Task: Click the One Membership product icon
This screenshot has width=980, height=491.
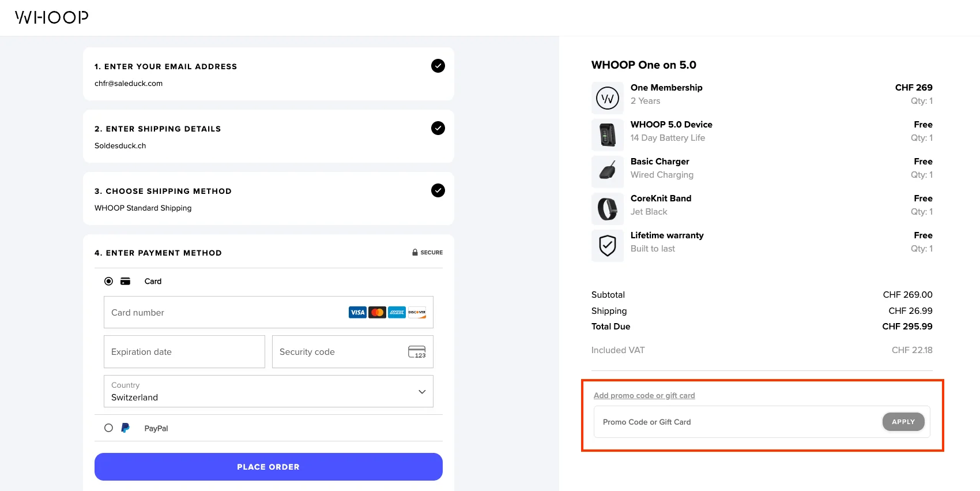Action: [x=607, y=98]
